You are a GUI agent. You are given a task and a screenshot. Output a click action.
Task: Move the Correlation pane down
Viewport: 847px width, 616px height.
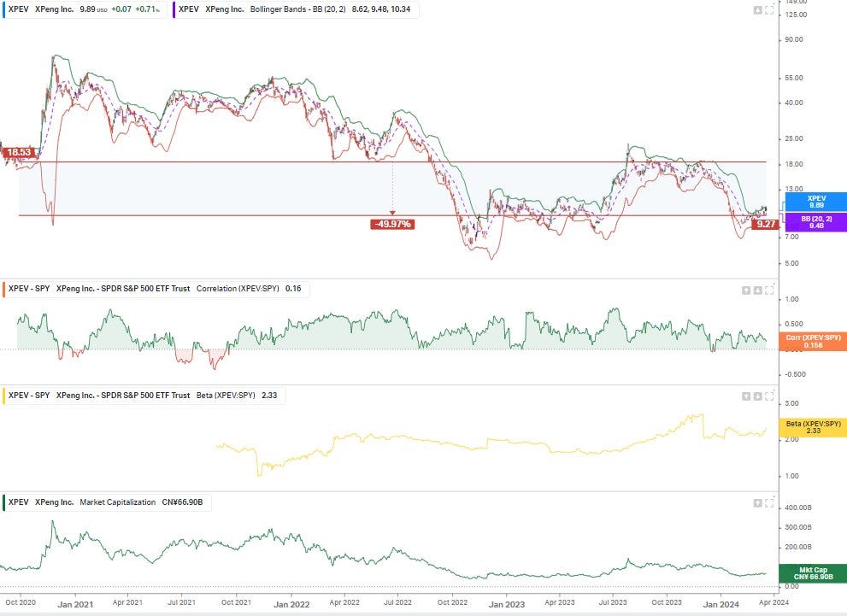click(758, 290)
